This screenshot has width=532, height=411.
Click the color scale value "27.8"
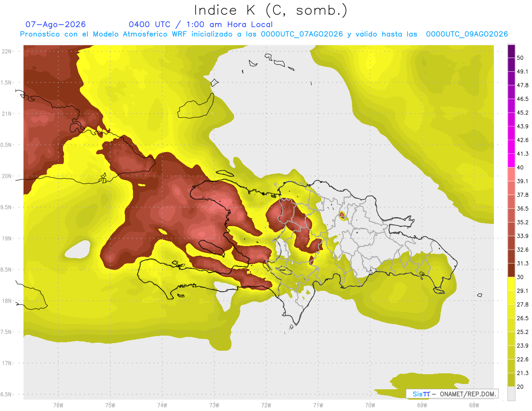(523, 305)
